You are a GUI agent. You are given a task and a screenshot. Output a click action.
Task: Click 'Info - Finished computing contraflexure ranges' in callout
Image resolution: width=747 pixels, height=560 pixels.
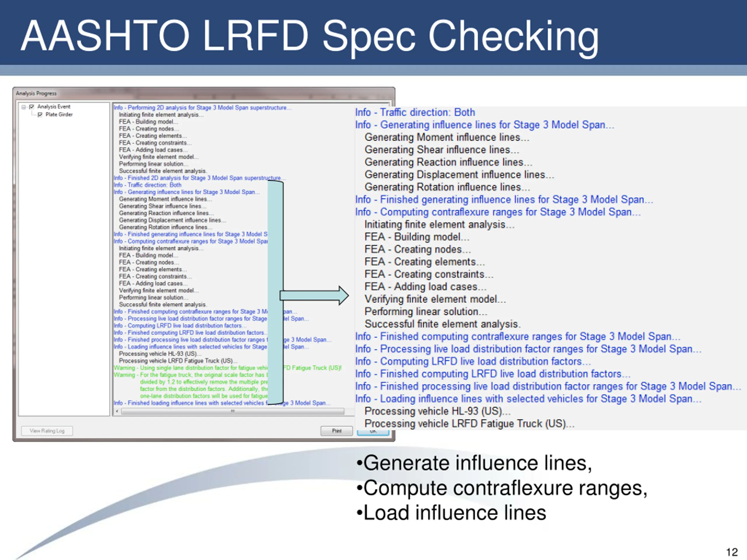[x=518, y=337]
